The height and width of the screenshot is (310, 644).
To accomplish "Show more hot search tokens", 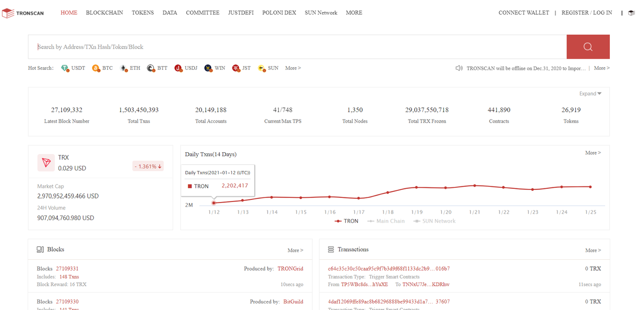I will click(293, 68).
